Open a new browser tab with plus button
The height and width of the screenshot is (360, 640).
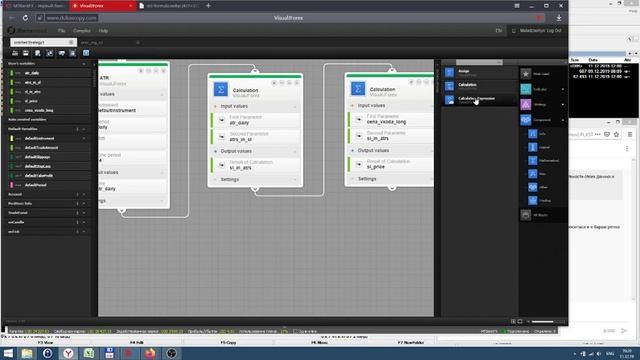(x=208, y=6)
